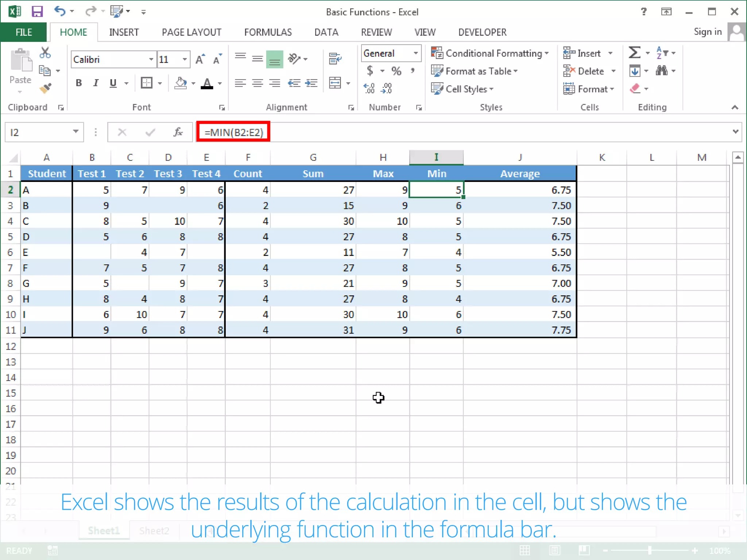The height and width of the screenshot is (560, 747).
Task: Open the Name Box dropdown arrow
Action: point(76,132)
